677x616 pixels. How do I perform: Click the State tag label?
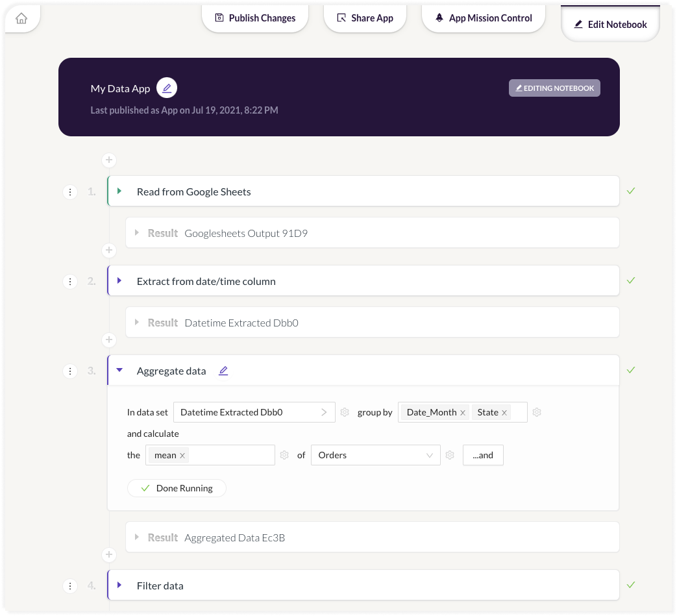tap(488, 412)
